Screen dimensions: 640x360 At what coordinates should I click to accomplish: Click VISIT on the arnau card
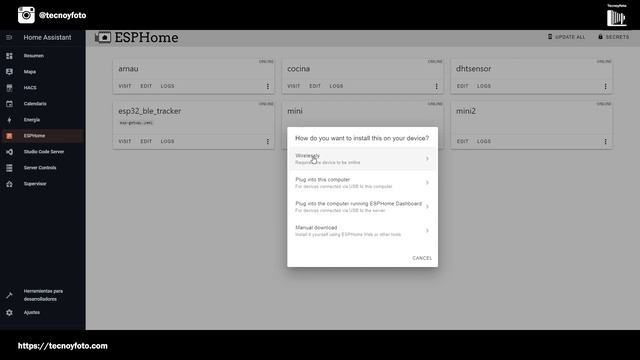pos(125,86)
